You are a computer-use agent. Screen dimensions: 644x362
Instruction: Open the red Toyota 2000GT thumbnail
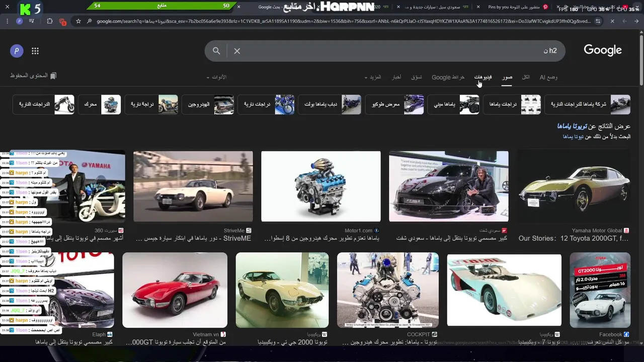(175, 290)
